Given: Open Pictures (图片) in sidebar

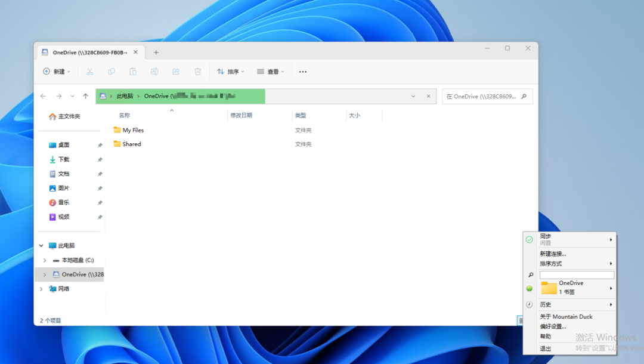Looking at the screenshot, I should pos(59,188).
